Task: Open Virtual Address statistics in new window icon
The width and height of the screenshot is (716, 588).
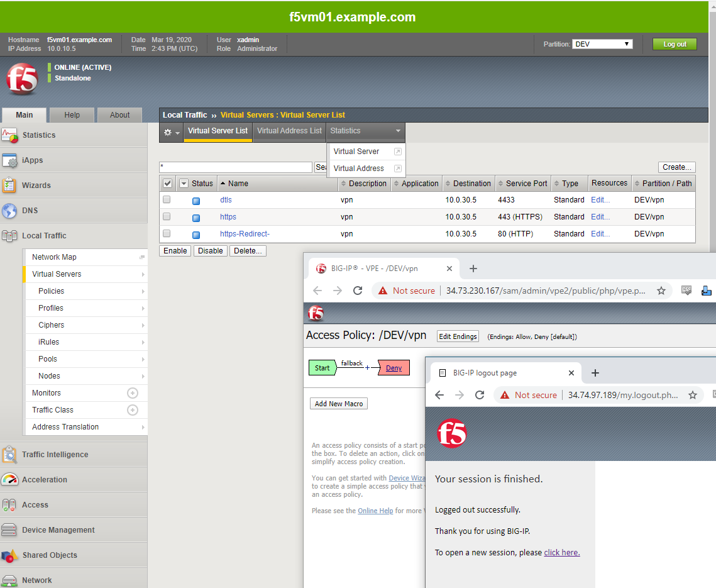Action: click(x=398, y=168)
